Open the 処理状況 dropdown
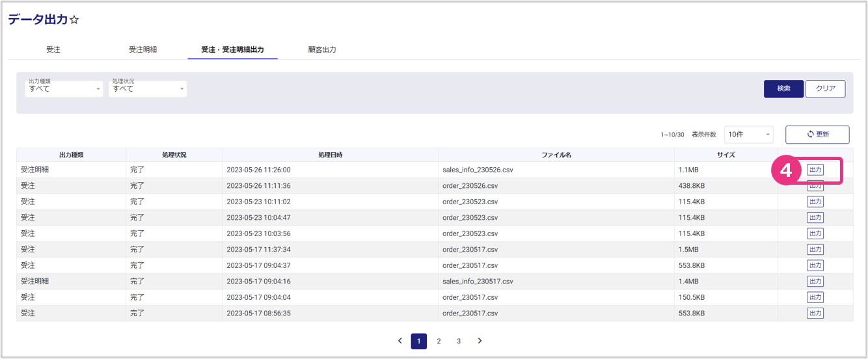 point(148,88)
